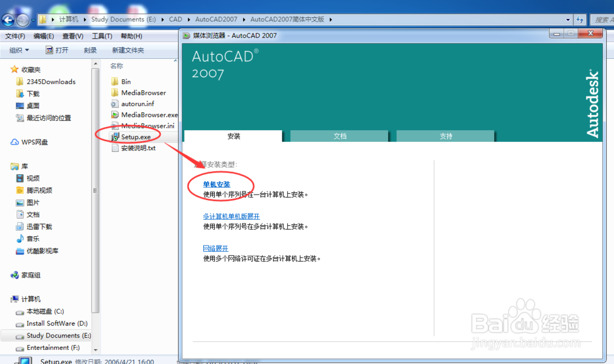Click the search box in Explorer
The image size is (614, 364).
602,20
